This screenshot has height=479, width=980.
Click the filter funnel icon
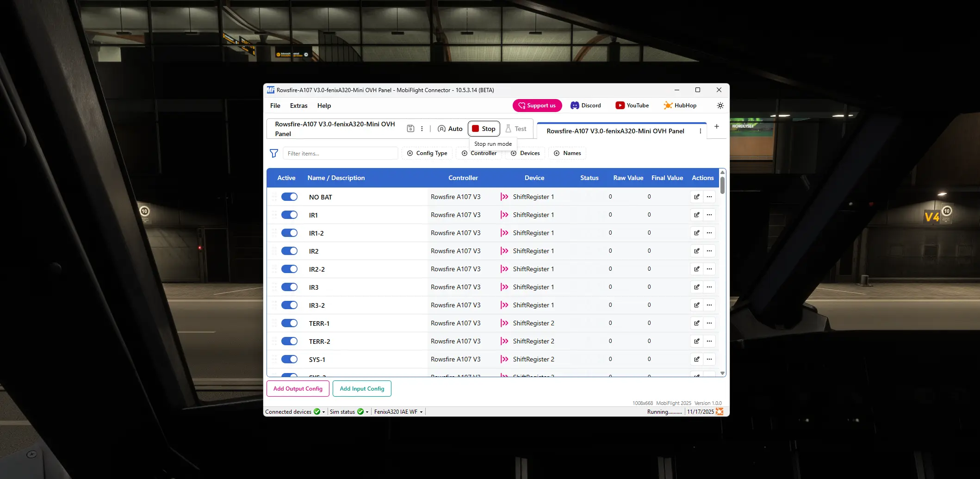click(x=274, y=153)
